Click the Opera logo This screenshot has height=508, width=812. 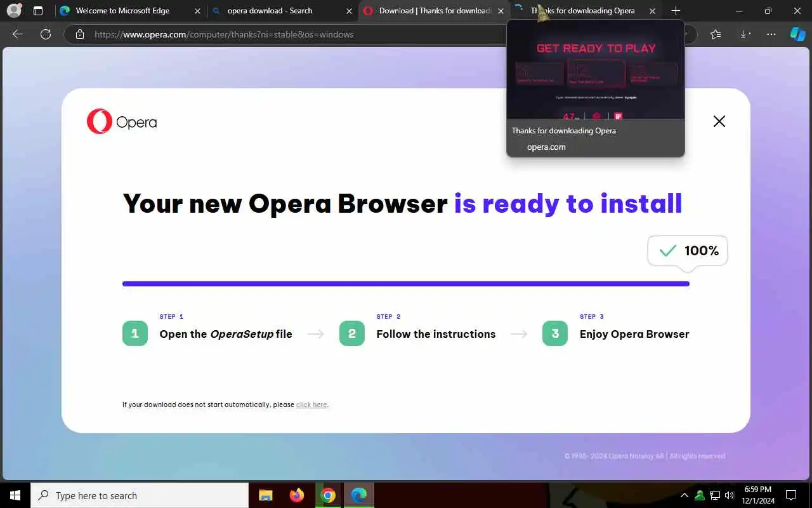pos(122,121)
